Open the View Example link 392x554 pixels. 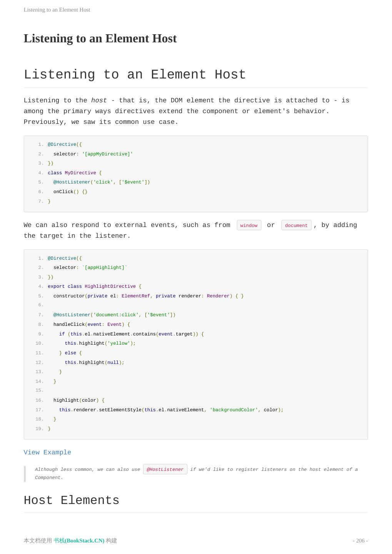coord(47,452)
